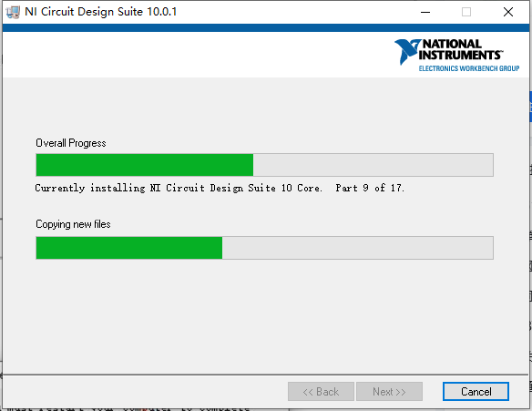Click the installer icon in title bar
Viewport: 532px width, 411px height.
pyautogui.click(x=13, y=12)
